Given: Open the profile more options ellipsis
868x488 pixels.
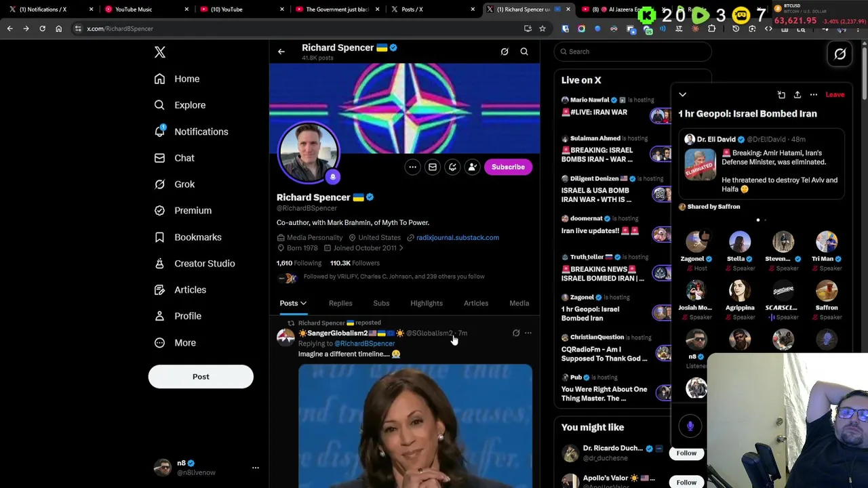Looking at the screenshot, I should (412, 167).
